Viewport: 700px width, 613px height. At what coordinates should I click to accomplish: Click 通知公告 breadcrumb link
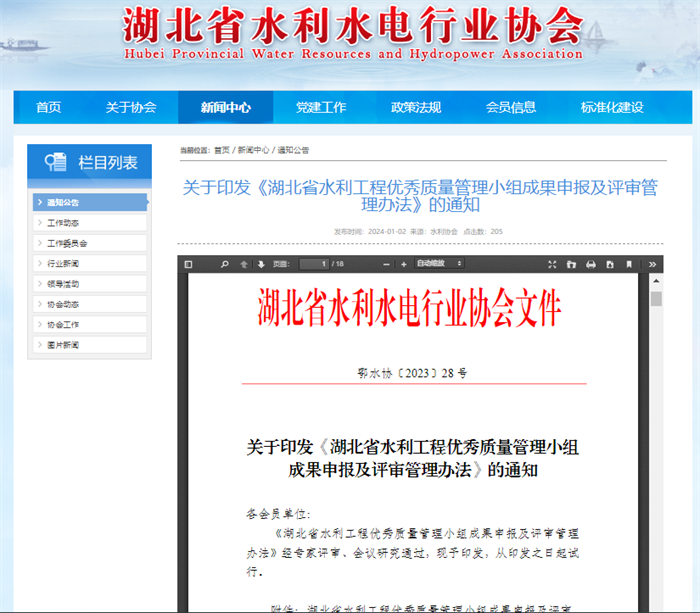[293, 150]
